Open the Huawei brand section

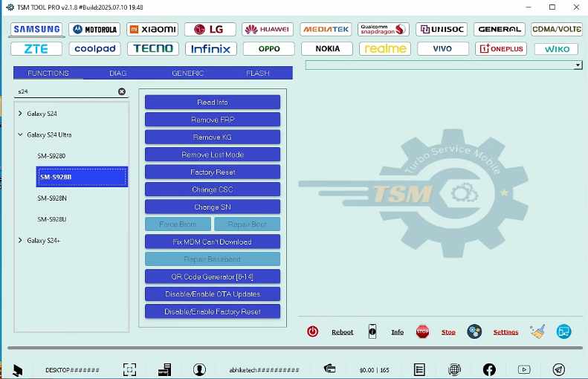[x=268, y=29]
